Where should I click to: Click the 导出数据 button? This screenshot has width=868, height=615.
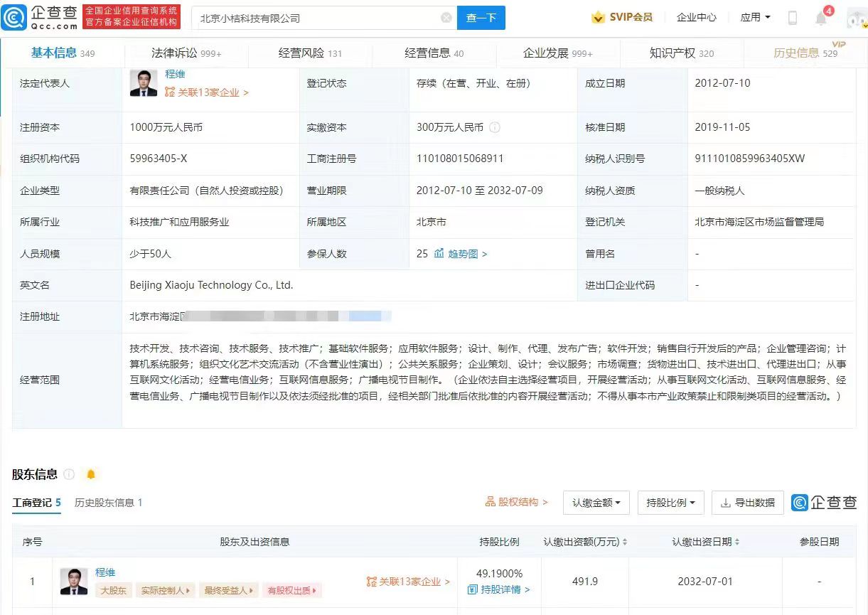click(x=748, y=503)
